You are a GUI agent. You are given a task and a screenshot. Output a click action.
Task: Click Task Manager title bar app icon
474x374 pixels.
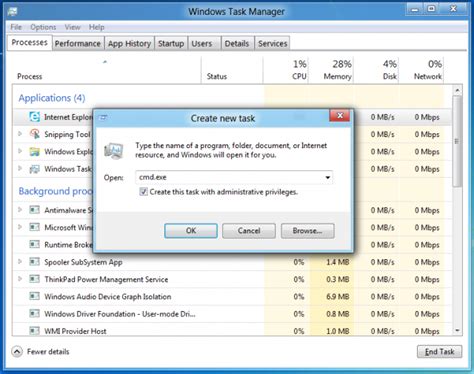12,12
